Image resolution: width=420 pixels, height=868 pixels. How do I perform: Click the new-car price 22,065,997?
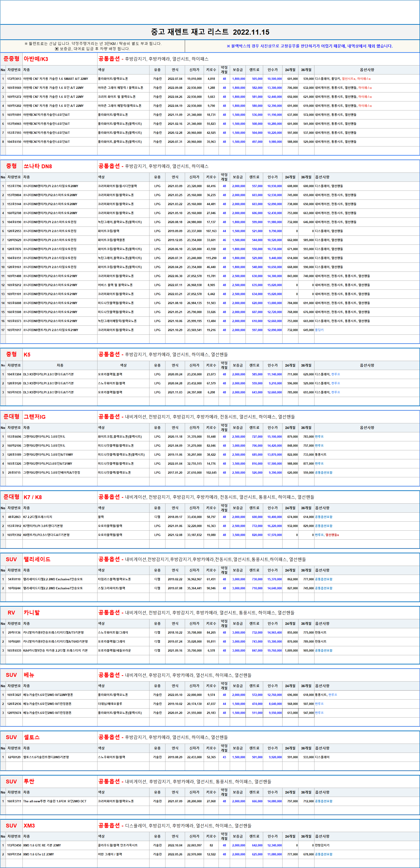pyautogui.click(x=194, y=846)
